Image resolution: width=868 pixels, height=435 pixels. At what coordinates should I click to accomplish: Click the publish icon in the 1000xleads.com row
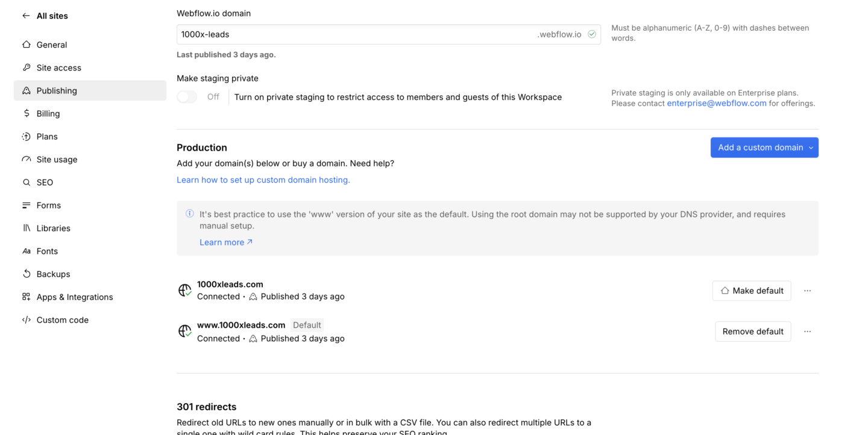(253, 296)
